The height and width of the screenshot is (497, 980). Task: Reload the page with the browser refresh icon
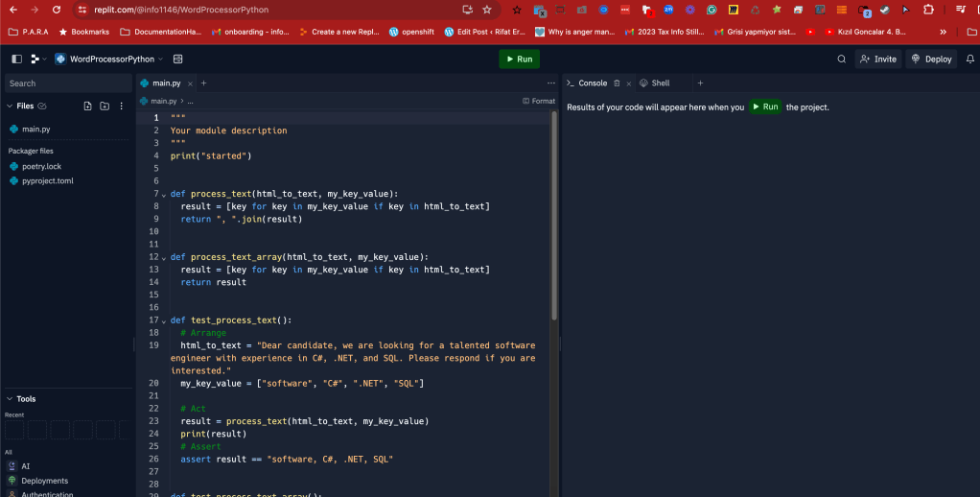click(57, 10)
